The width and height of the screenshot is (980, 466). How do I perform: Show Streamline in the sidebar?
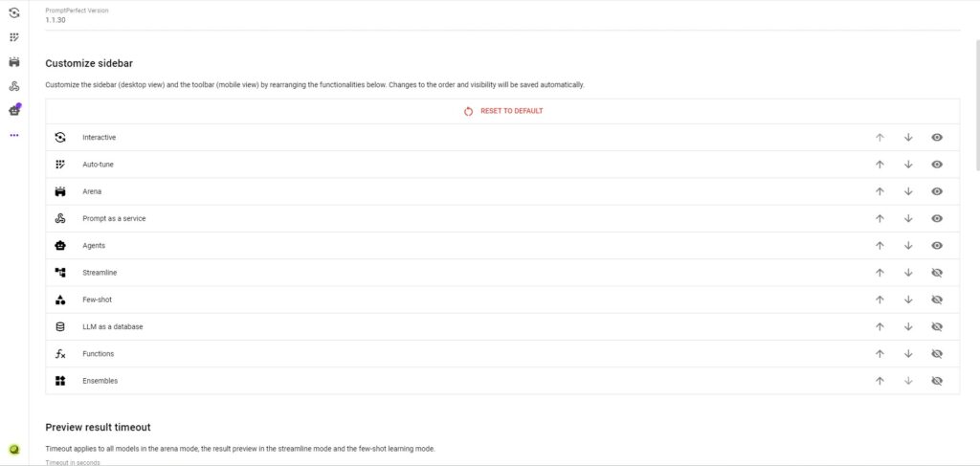click(937, 273)
